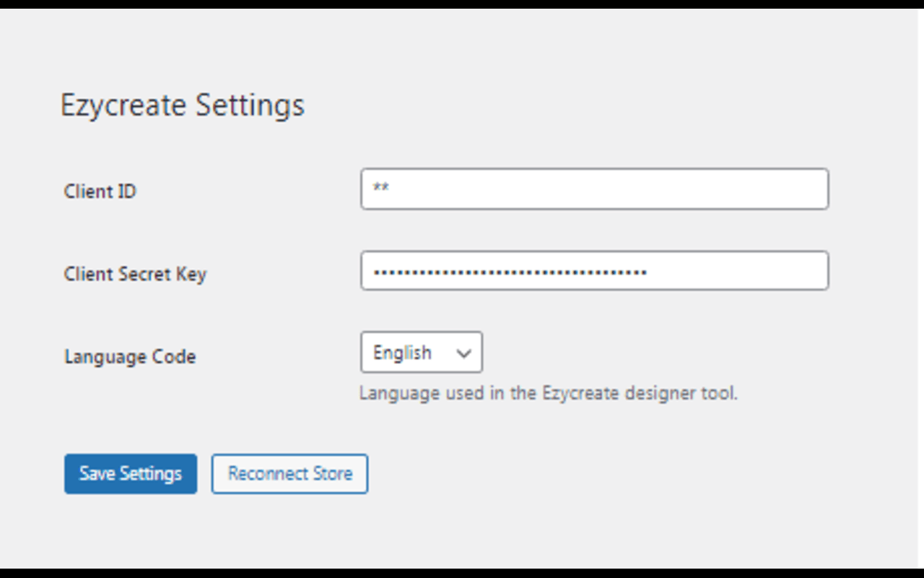The height and width of the screenshot is (578, 924).
Task: Click the Client ID label
Action: click(100, 191)
